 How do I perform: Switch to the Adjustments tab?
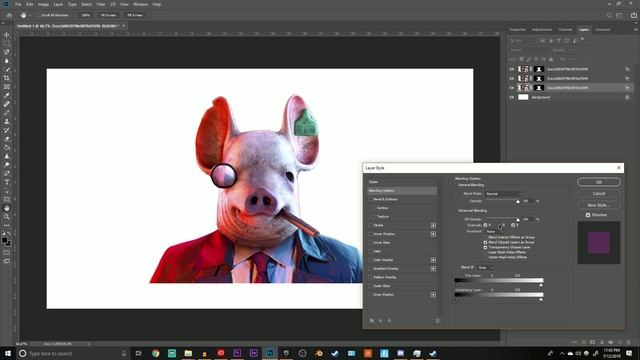[542, 30]
